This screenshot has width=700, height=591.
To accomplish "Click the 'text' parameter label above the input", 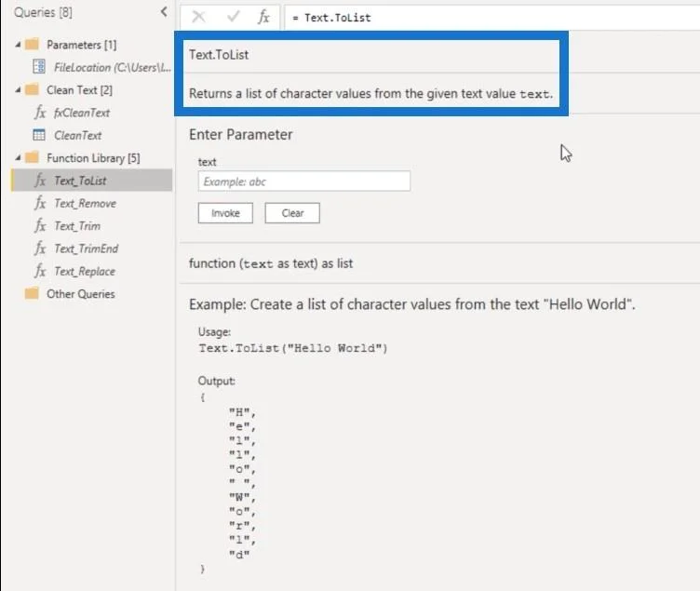I will [208, 162].
